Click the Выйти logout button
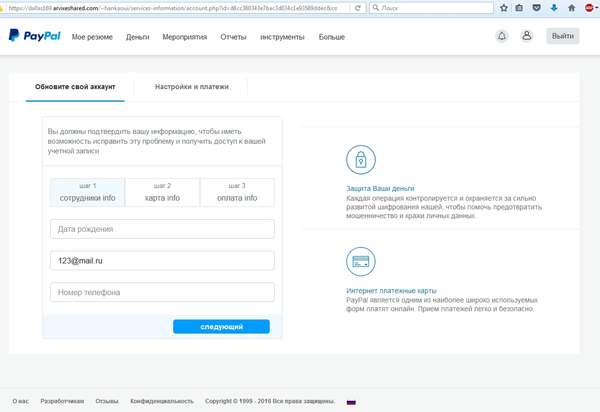600x412 pixels. click(x=562, y=37)
